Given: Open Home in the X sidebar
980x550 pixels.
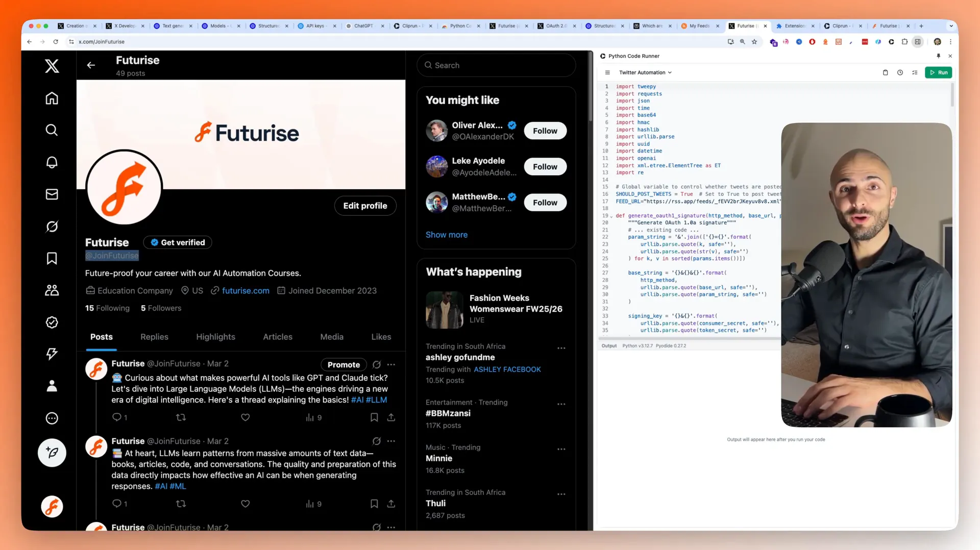Looking at the screenshot, I should [x=52, y=98].
